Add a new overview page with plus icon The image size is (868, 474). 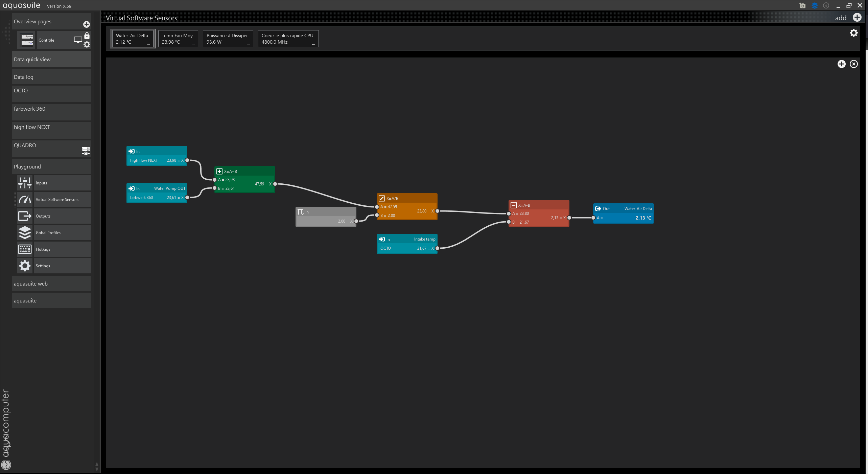[87, 24]
